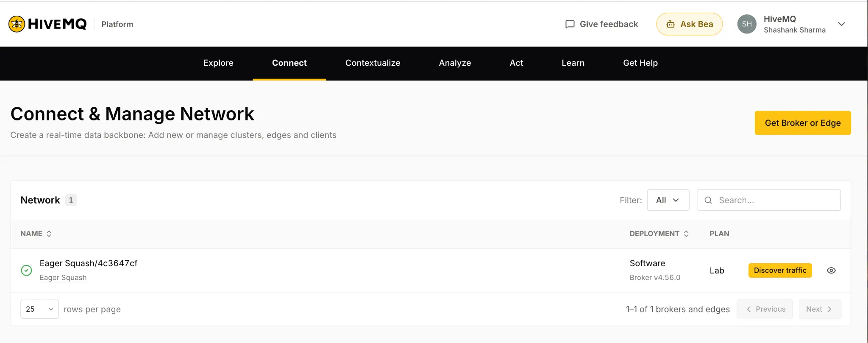
Task: Open the 25 rows per page dropdown
Action: pos(39,309)
